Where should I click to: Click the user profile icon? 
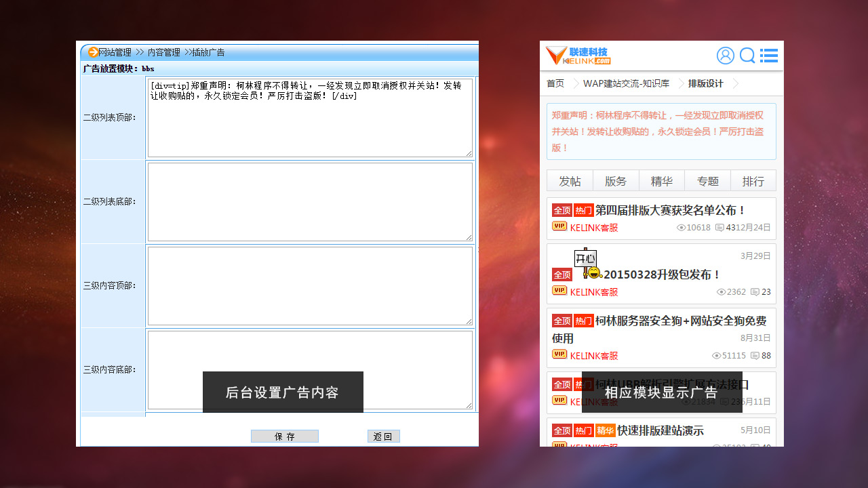(725, 56)
